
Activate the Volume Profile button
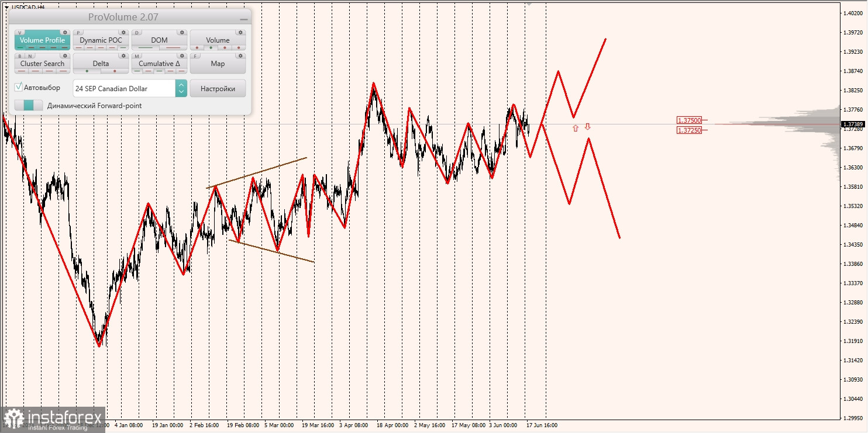(x=42, y=40)
